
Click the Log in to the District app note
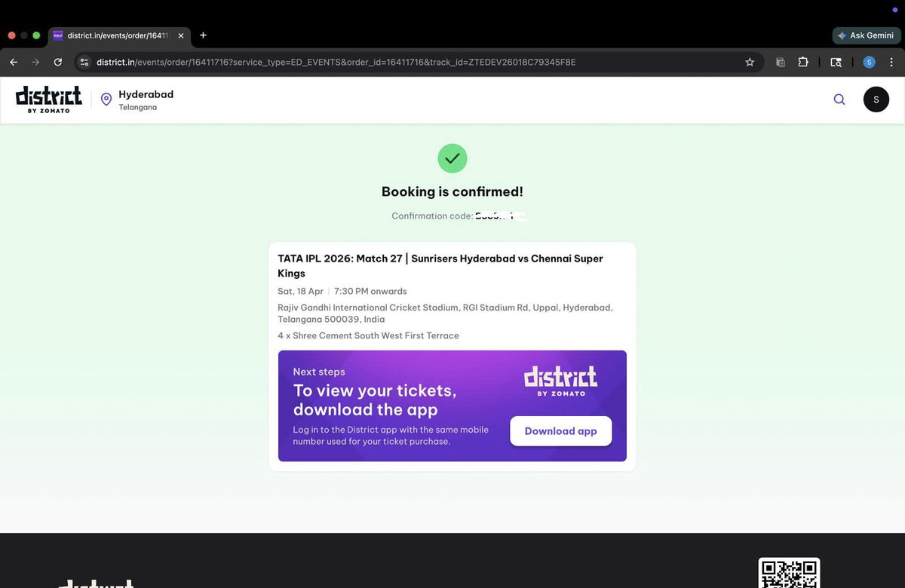(x=391, y=436)
